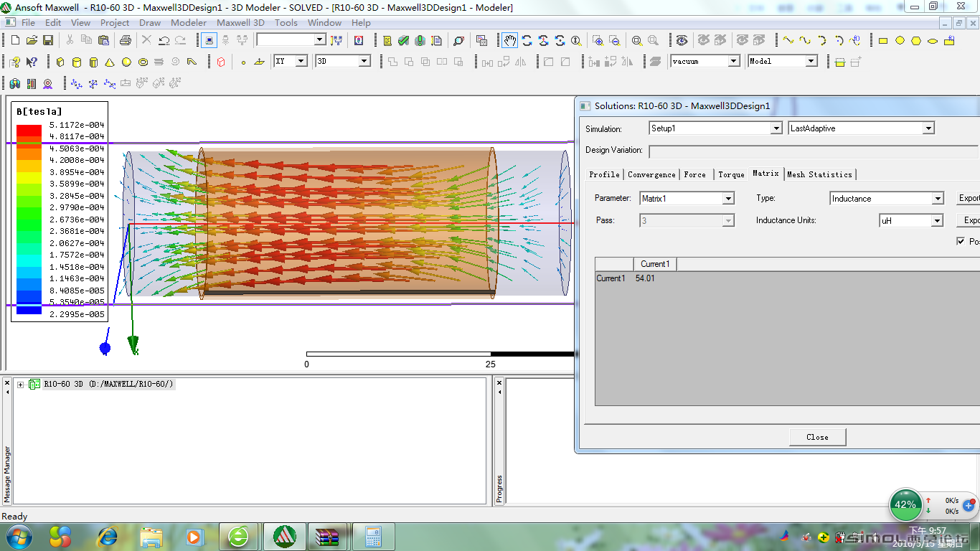Switch to the Torque tab
The height and width of the screenshot is (551, 980).
pos(731,174)
